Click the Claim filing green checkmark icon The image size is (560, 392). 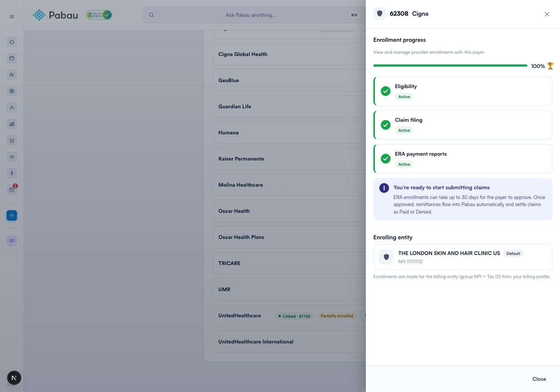(386, 125)
